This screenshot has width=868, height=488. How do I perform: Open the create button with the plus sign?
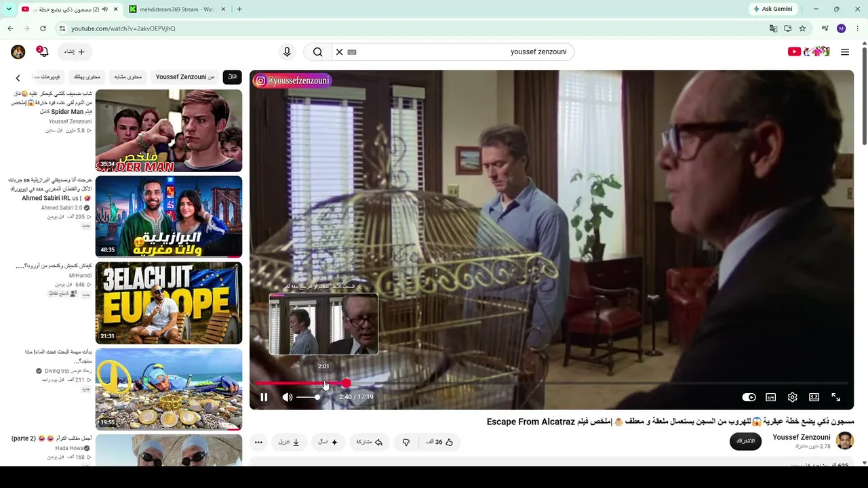click(x=75, y=52)
